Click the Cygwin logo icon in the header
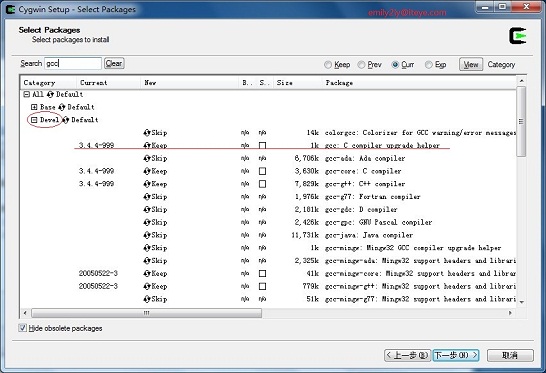 coord(518,36)
